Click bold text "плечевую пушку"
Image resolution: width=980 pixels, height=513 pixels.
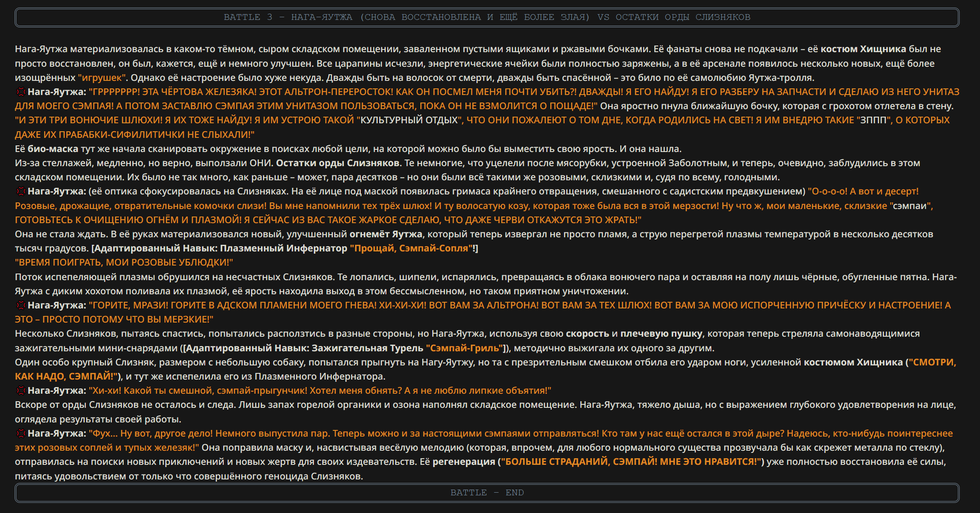point(661,334)
